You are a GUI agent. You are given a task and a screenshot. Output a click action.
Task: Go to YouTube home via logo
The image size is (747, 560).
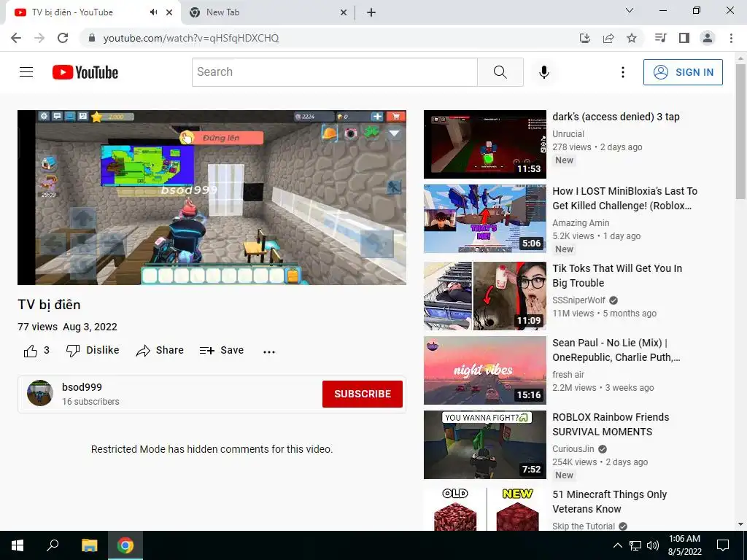85,72
